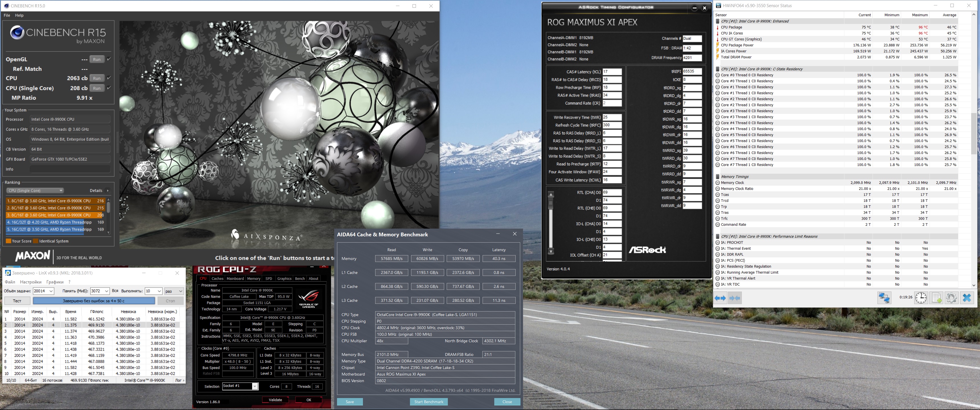Open the CPU (Single Core) ranking dropdown

point(35,190)
